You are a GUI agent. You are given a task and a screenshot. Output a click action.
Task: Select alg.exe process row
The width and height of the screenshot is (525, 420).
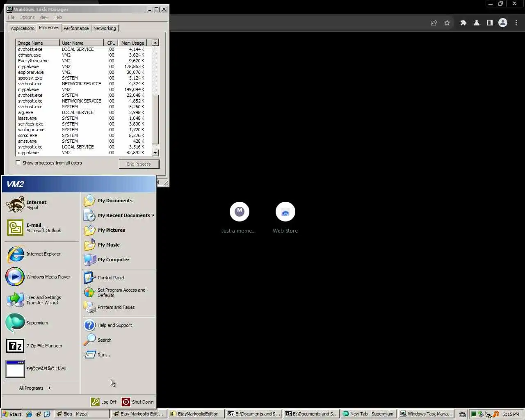(x=84, y=112)
